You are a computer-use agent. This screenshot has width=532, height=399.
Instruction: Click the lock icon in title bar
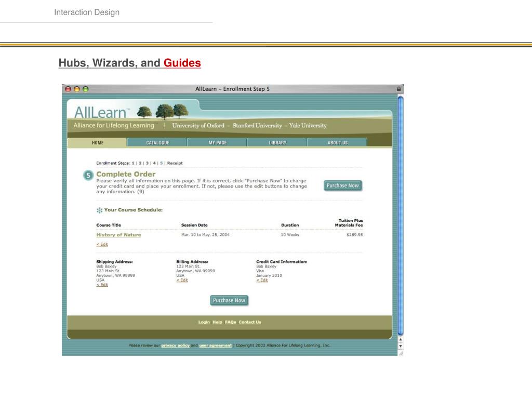[399, 89]
